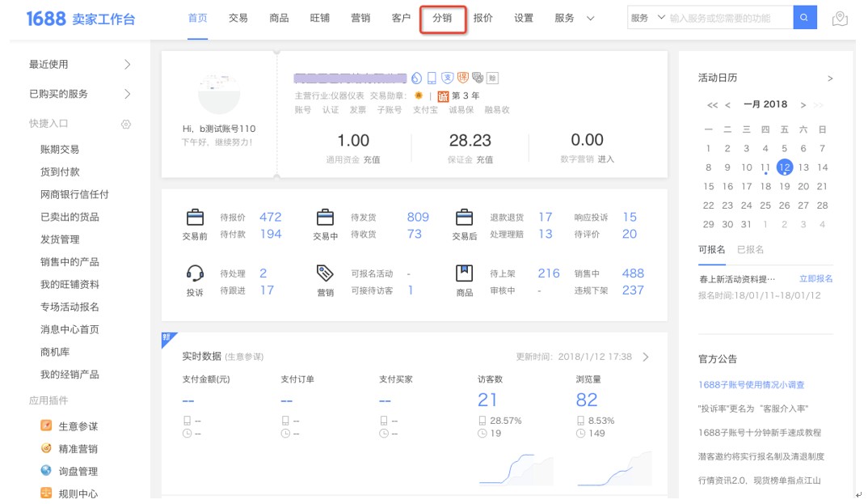Open announcement 行情资讯2.0
868x504 pixels.
click(760, 481)
